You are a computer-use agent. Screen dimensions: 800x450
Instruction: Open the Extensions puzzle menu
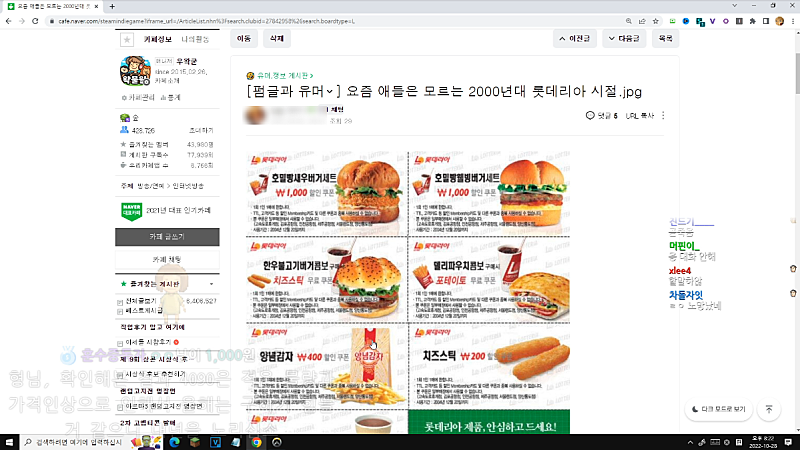(x=753, y=21)
